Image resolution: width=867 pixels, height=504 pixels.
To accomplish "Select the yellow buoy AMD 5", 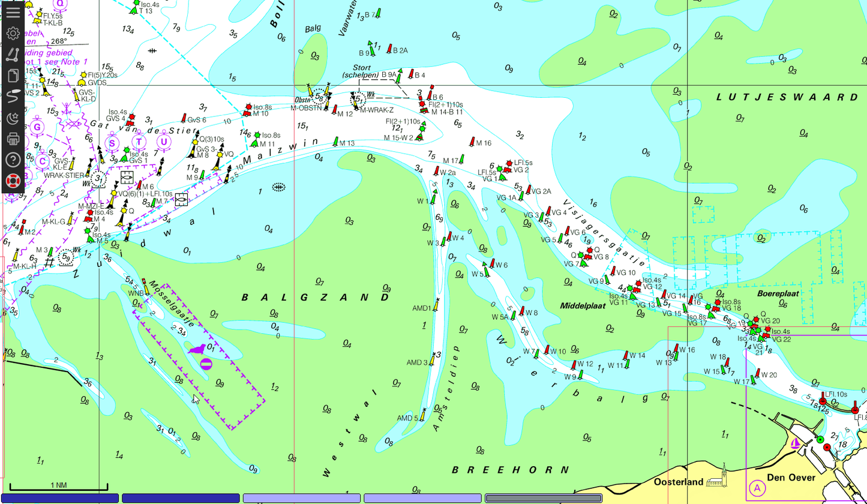I will (422, 414).
